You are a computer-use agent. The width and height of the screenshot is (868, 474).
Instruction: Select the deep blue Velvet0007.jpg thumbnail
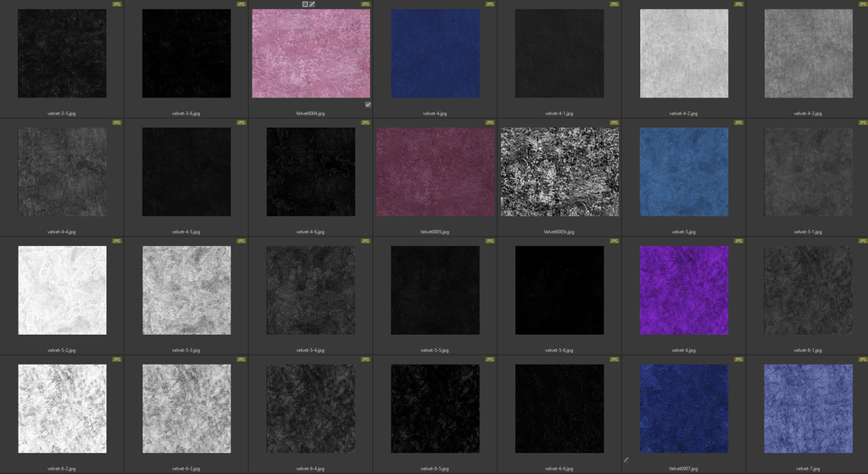click(x=684, y=409)
